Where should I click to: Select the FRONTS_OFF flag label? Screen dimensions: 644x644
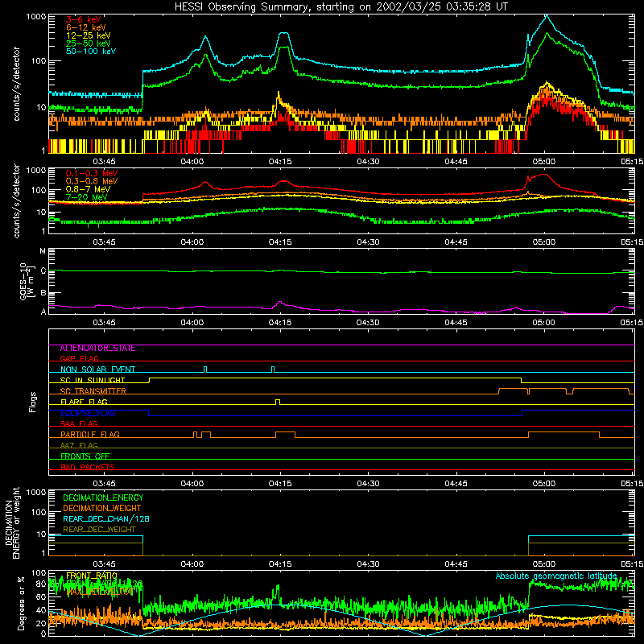(x=85, y=456)
